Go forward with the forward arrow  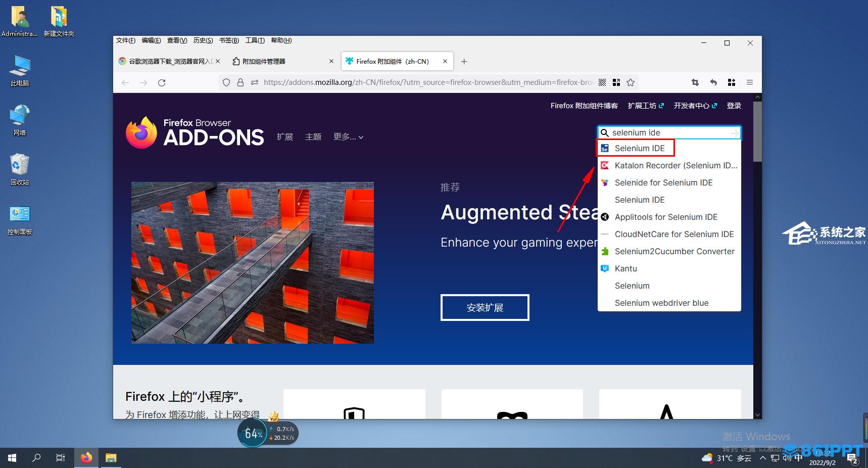[143, 82]
